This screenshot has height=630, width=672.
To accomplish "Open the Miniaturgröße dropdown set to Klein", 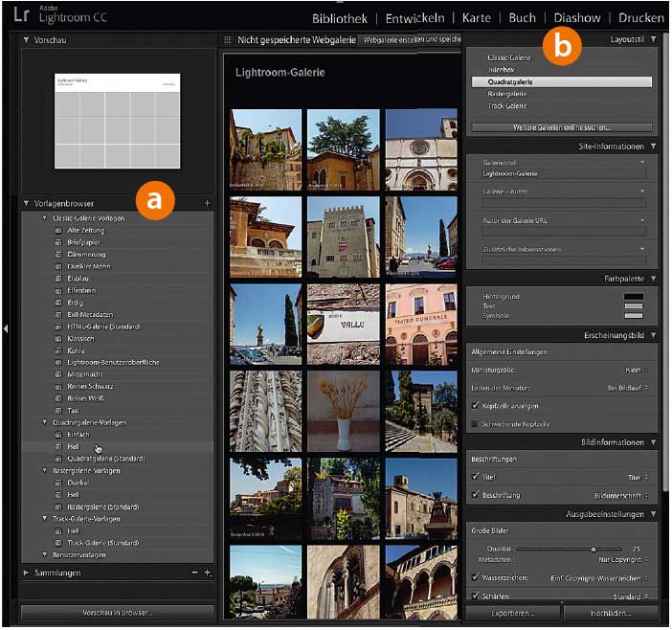I will coord(635,369).
